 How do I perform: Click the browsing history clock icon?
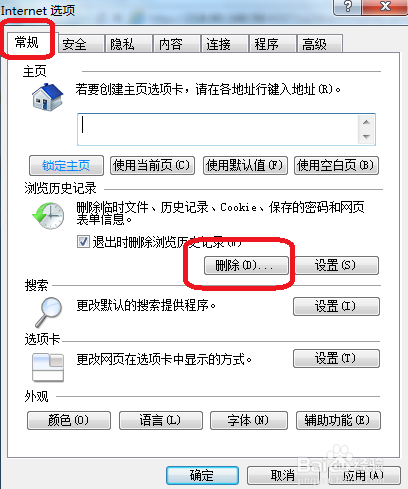pos(48,215)
